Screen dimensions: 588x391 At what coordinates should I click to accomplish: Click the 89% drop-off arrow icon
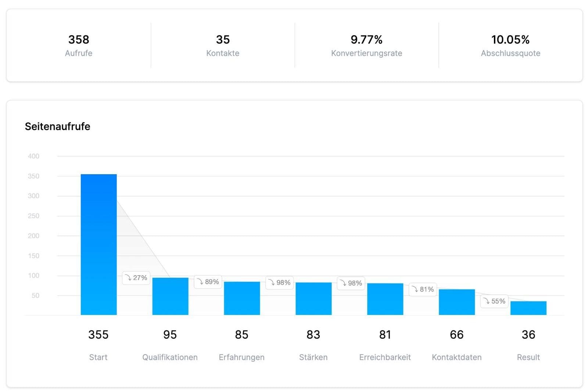click(201, 282)
